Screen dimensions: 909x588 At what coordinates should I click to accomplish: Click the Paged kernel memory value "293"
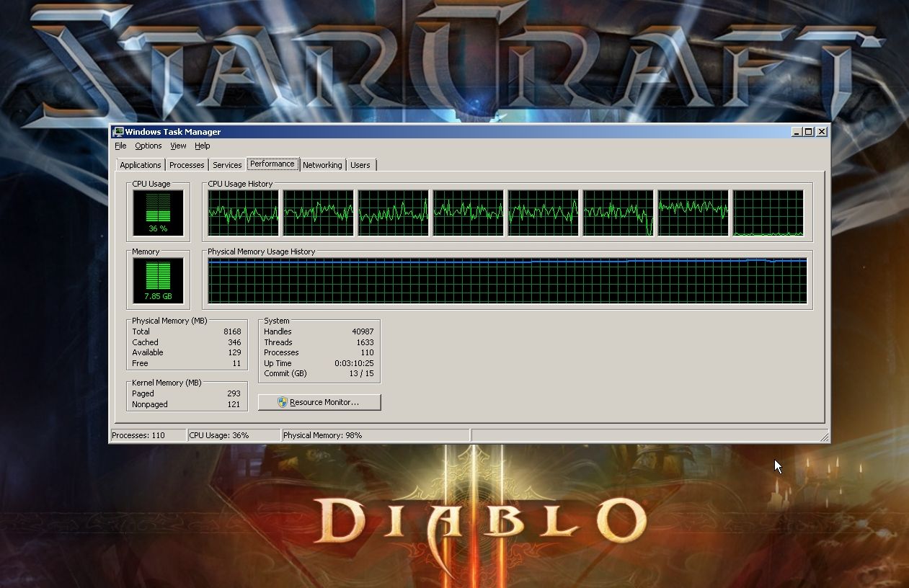coord(234,393)
